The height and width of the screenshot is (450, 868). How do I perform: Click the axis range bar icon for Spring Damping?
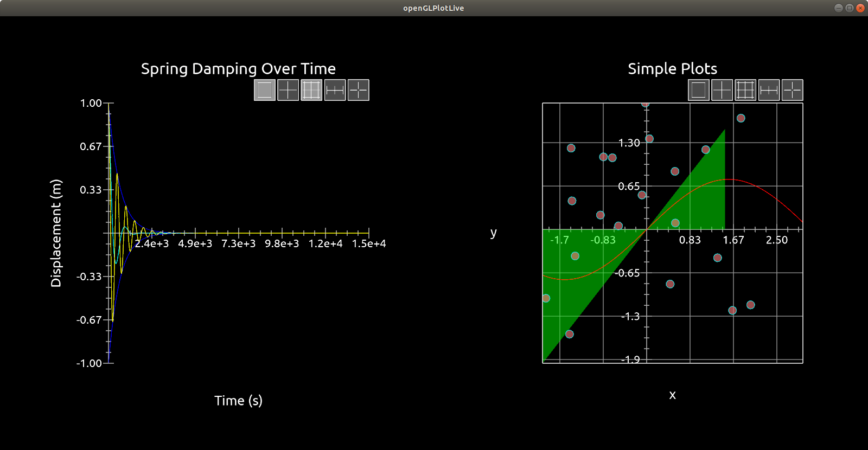[x=335, y=90]
